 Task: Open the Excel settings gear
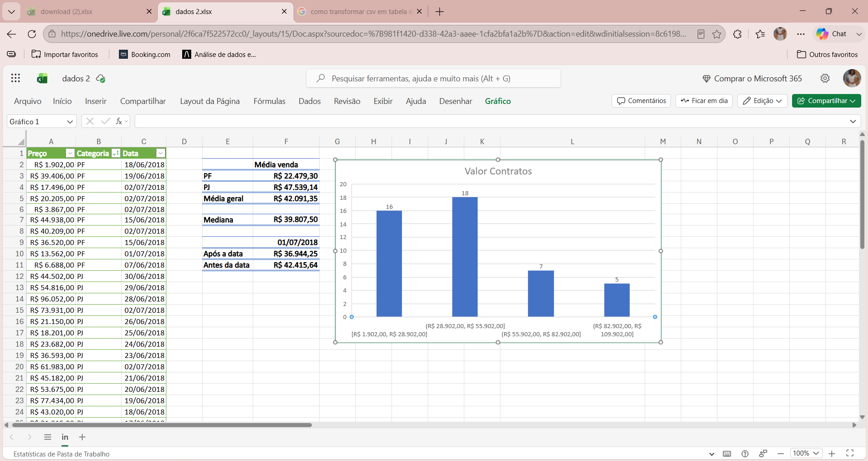[825, 78]
